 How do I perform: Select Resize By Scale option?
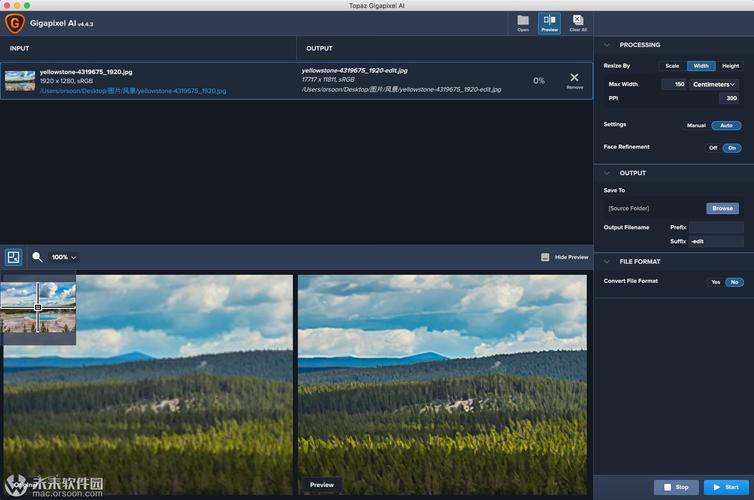pos(672,66)
